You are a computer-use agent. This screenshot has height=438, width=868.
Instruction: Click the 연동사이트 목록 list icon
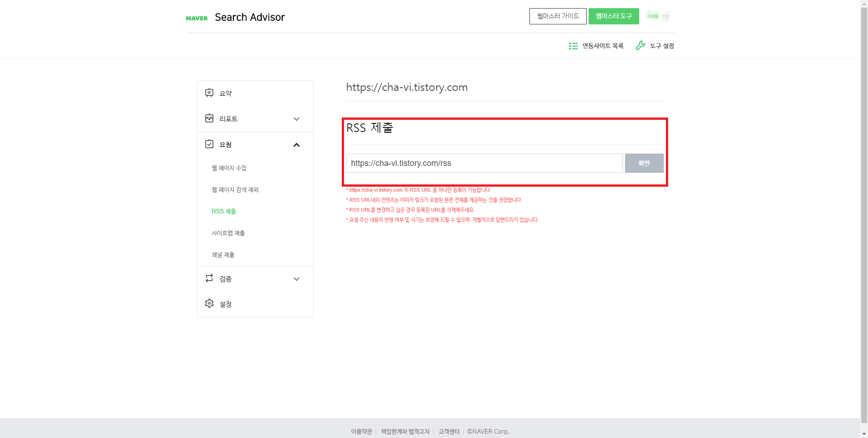573,46
